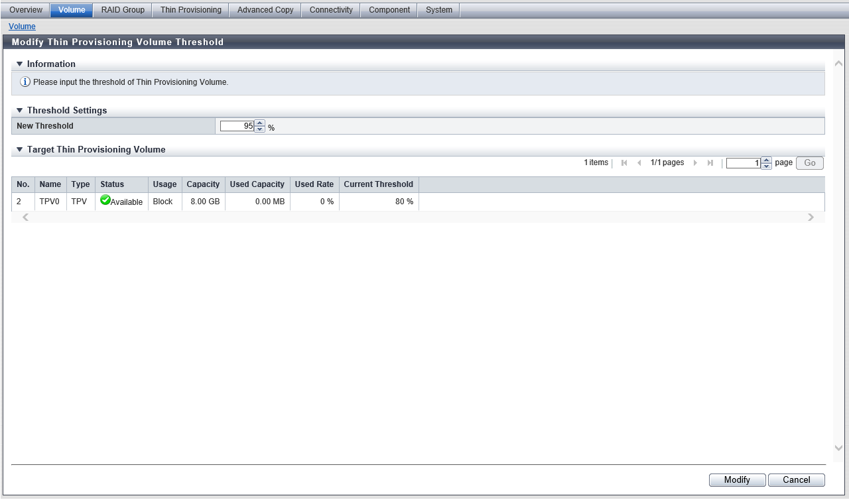
Task: Click the first page navigation icon
Action: click(x=624, y=163)
